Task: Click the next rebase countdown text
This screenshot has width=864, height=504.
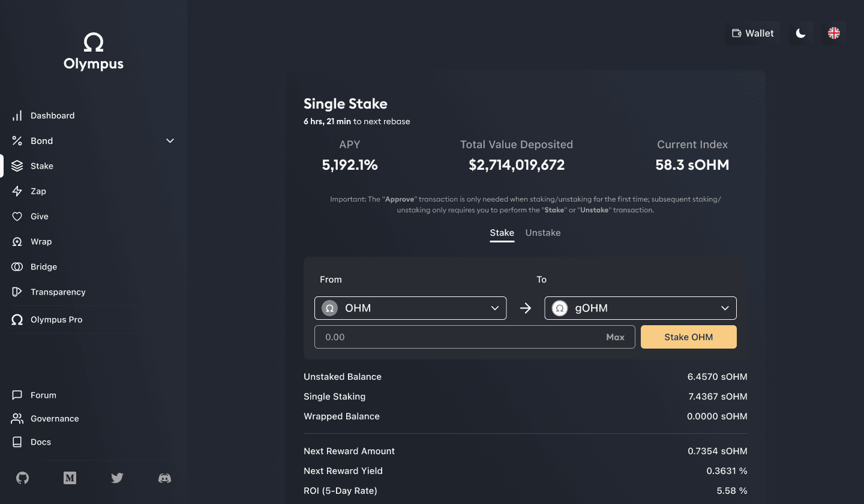Action: (357, 121)
